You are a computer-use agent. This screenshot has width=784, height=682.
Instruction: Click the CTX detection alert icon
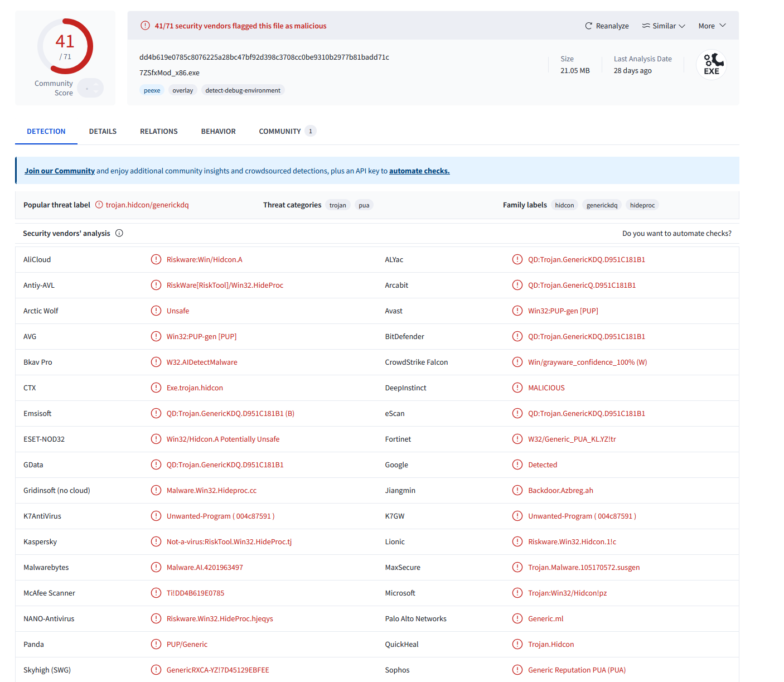pos(156,388)
